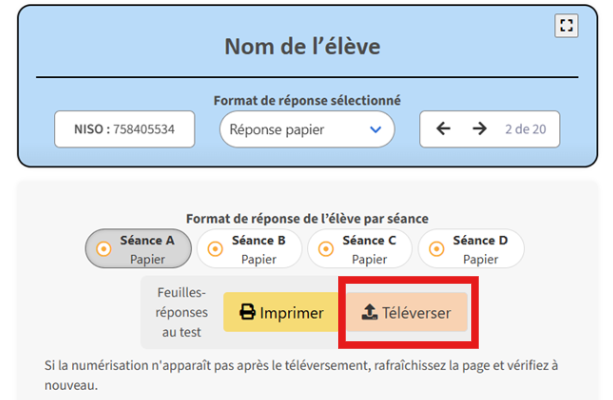This screenshot has width=613, height=400.
Task: Click the upload icon beside Téléverser
Action: click(367, 313)
